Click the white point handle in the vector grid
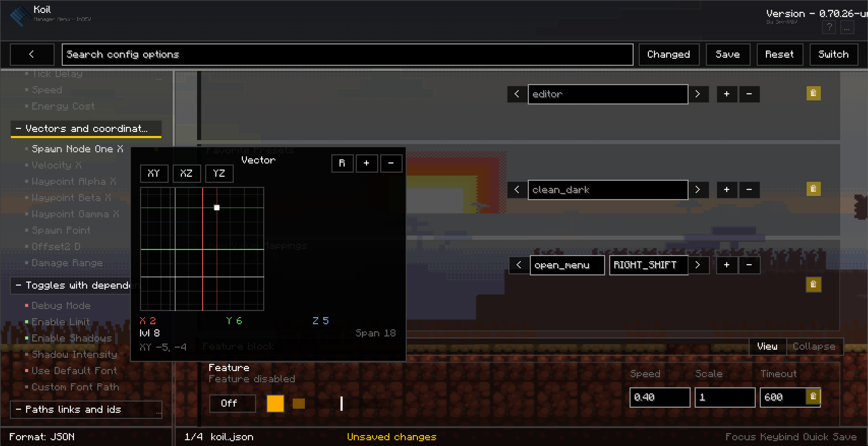Image resolution: width=868 pixels, height=446 pixels. [x=217, y=208]
